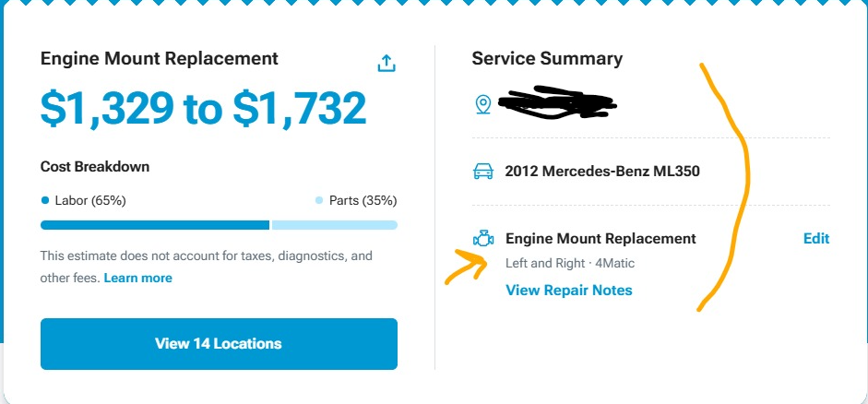Open the Learn more link
Viewport: 868px width, 404px height.
pos(137,278)
